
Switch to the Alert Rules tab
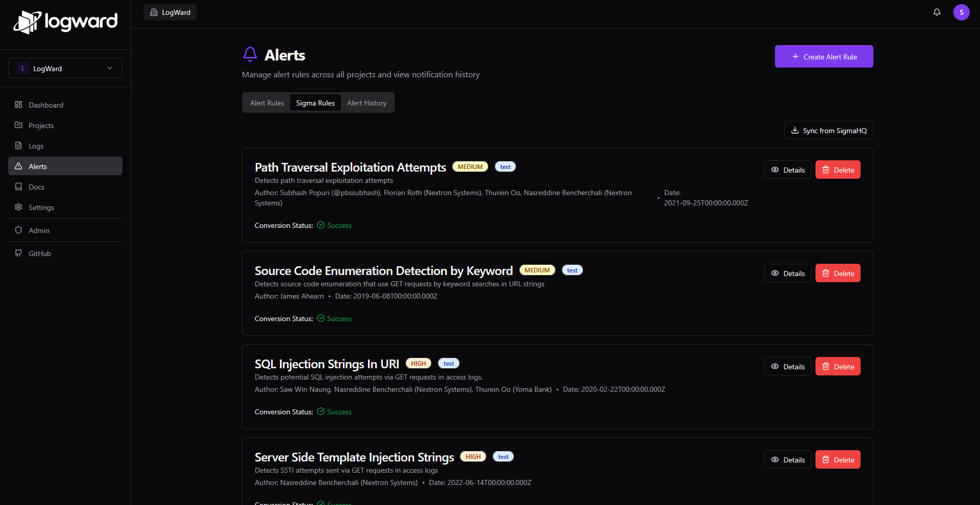(x=267, y=102)
